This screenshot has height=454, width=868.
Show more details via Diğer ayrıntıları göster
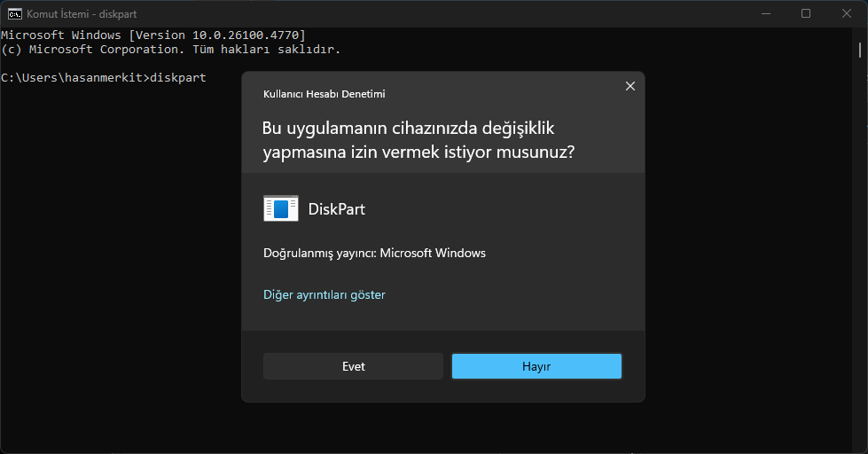[x=325, y=294]
